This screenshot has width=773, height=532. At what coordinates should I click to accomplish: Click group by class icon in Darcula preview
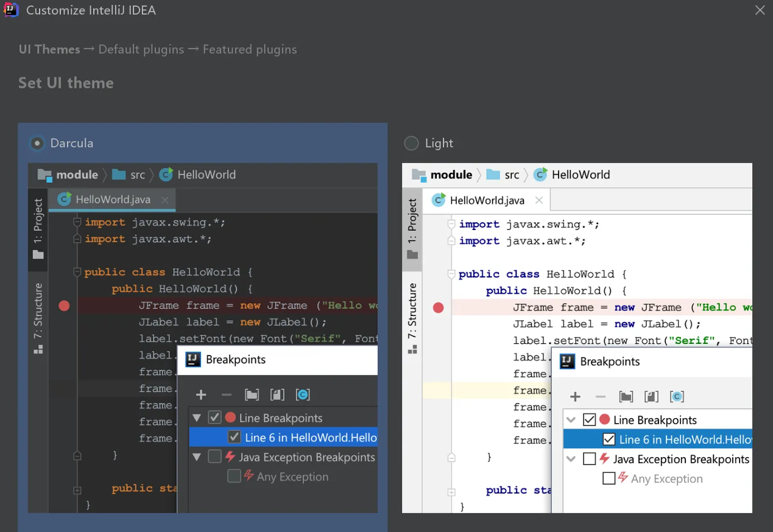(x=303, y=395)
